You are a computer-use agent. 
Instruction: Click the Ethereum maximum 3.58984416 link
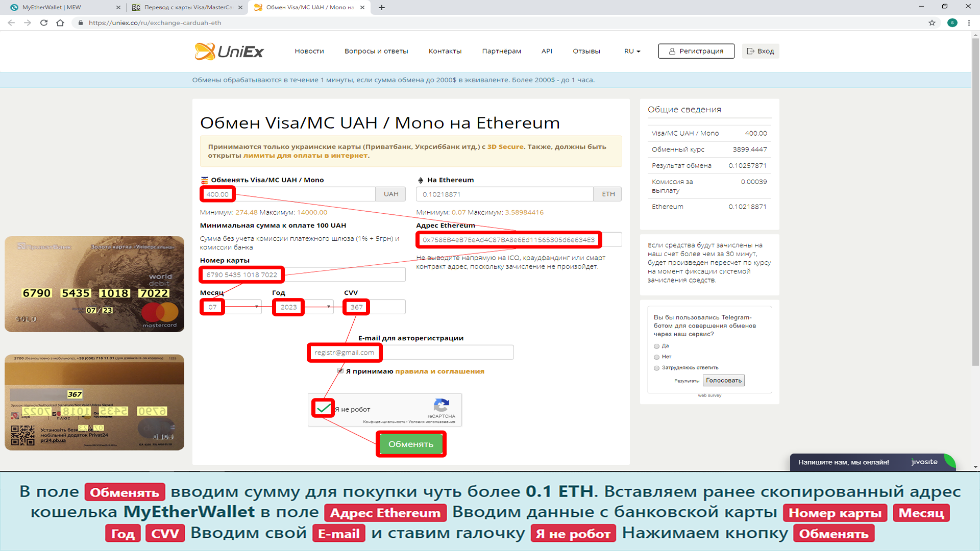click(x=524, y=213)
